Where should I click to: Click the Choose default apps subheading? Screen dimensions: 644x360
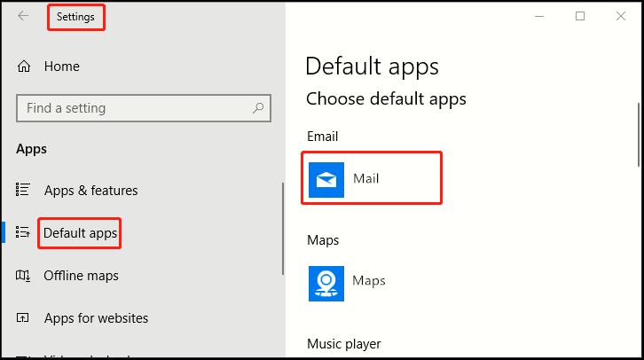[x=386, y=99]
